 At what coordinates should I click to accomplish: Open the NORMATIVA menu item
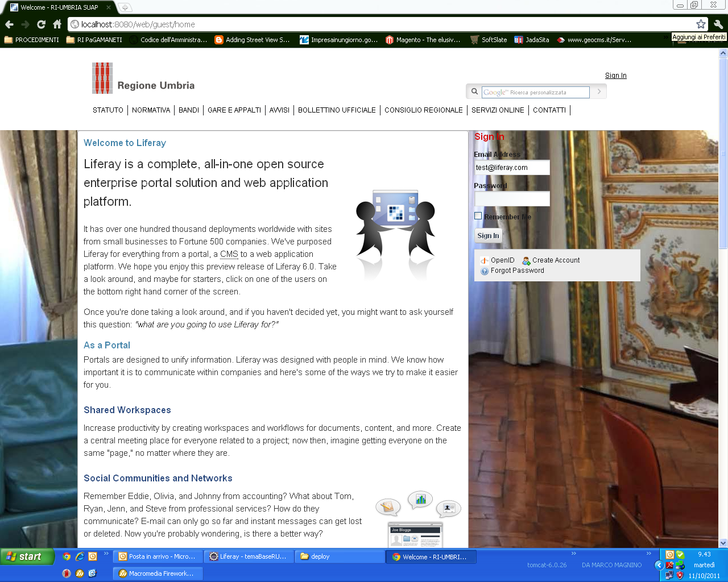coord(151,110)
